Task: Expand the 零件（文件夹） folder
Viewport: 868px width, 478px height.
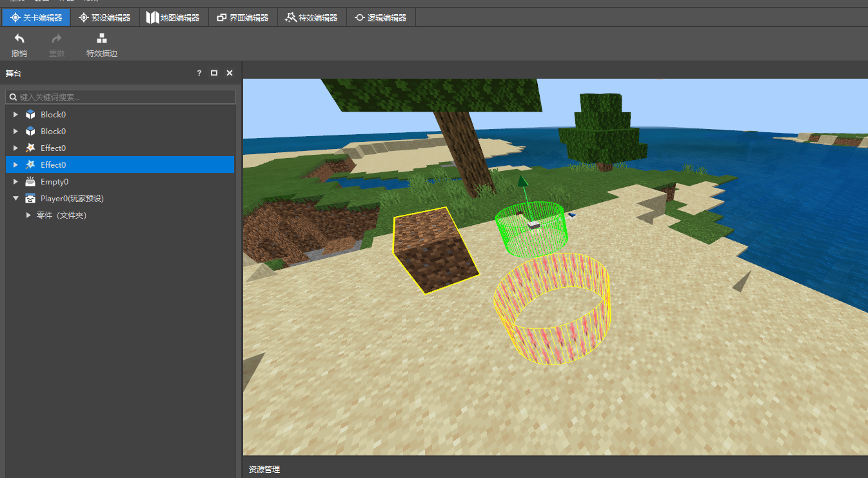Action: click(x=28, y=215)
